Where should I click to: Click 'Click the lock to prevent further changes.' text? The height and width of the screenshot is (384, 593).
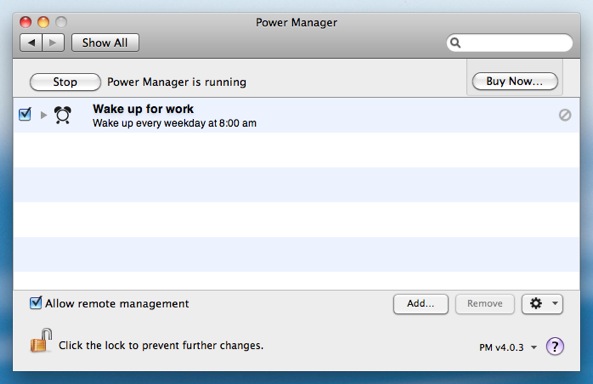[x=161, y=345]
